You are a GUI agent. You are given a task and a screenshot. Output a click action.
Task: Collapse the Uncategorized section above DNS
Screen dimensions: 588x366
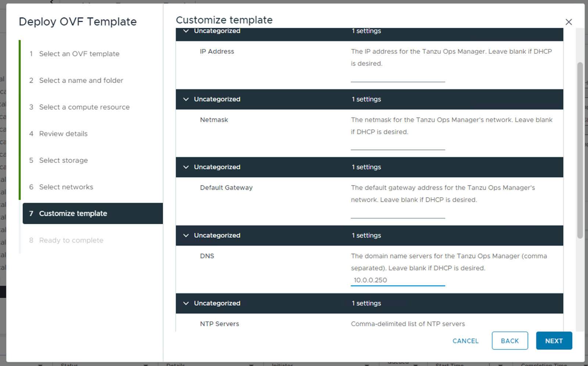pyautogui.click(x=186, y=235)
